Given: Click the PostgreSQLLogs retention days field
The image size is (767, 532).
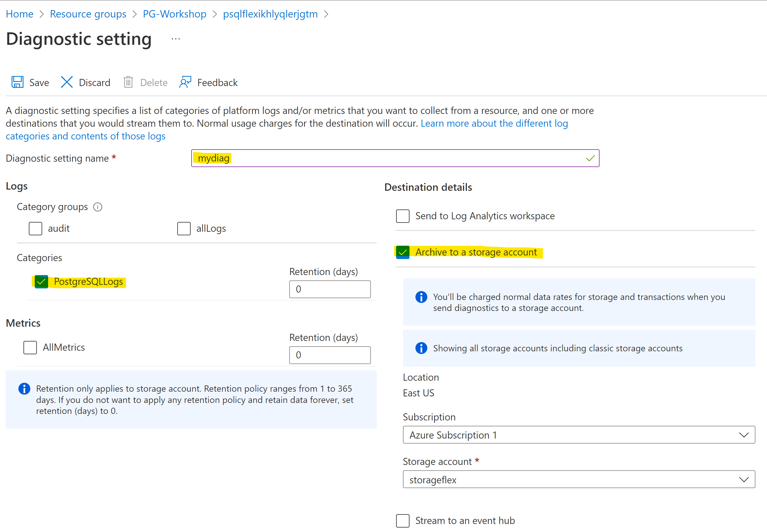Looking at the screenshot, I should [x=330, y=289].
